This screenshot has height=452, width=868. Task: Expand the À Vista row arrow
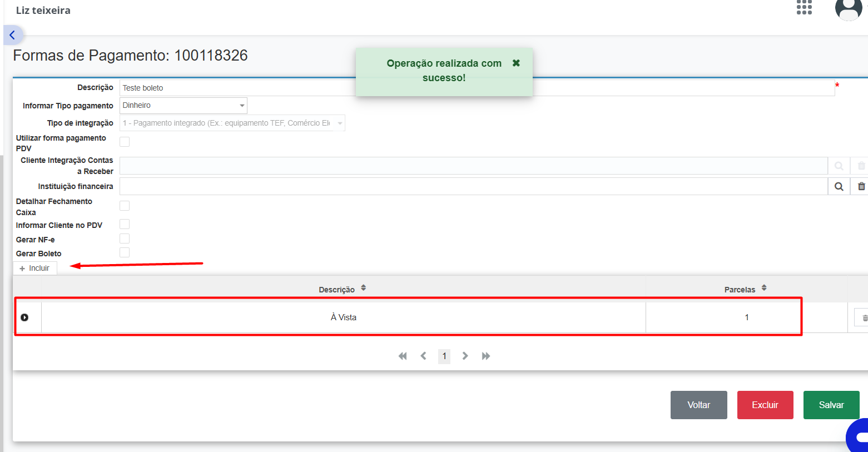click(24, 317)
